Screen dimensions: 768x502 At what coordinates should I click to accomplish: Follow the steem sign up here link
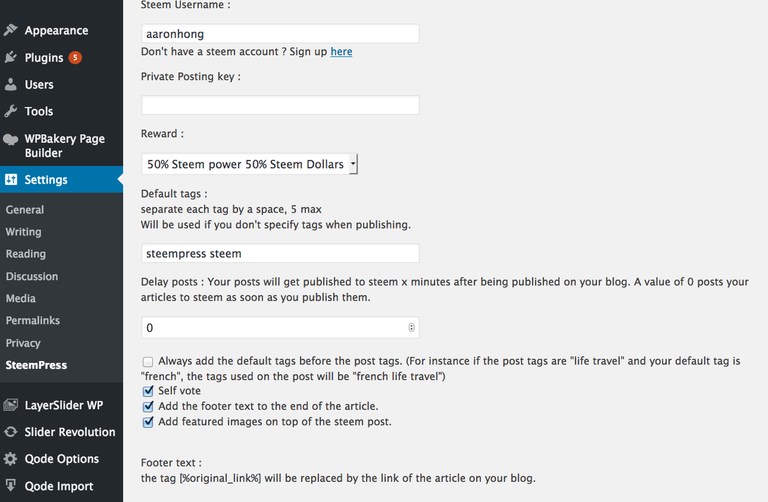point(341,51)
